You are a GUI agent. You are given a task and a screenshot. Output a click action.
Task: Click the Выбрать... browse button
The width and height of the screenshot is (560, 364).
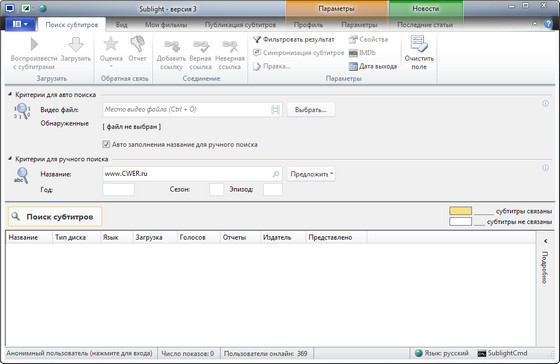311,110
